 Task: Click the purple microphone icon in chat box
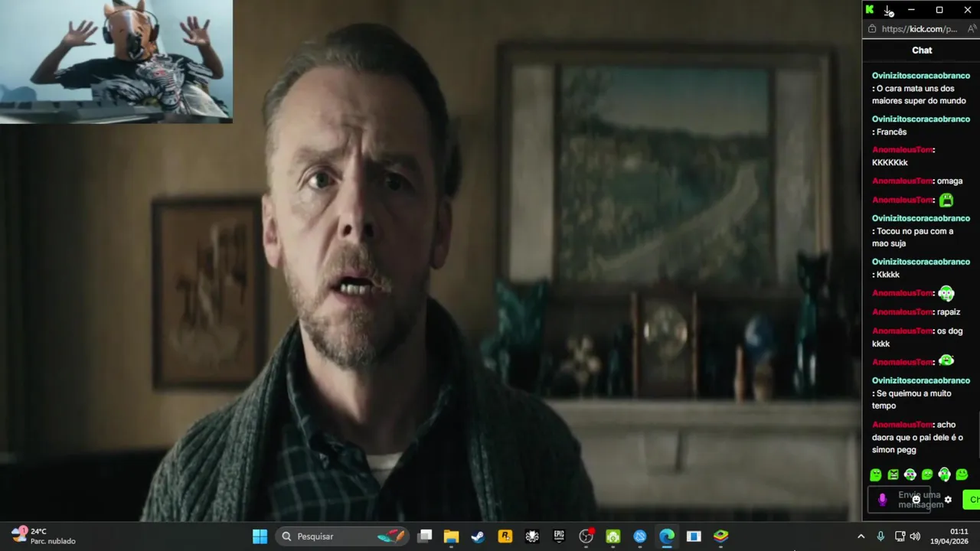tap(882, 500)
